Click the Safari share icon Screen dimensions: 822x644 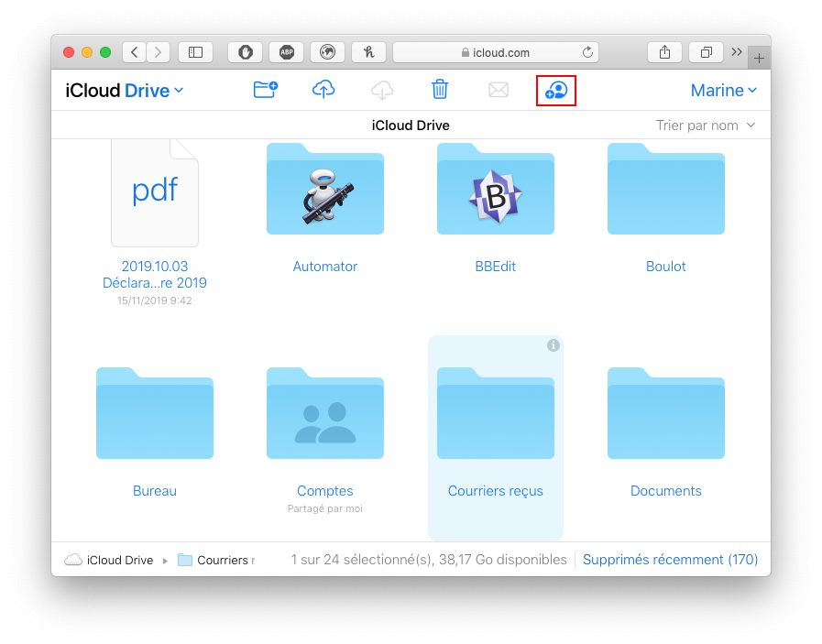663,52
